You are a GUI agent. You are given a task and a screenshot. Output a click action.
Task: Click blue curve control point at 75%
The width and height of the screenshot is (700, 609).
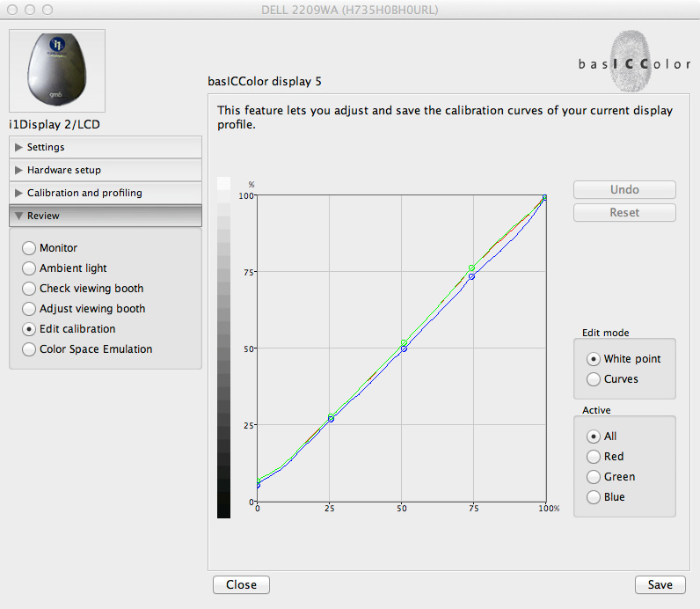(471, 277)
